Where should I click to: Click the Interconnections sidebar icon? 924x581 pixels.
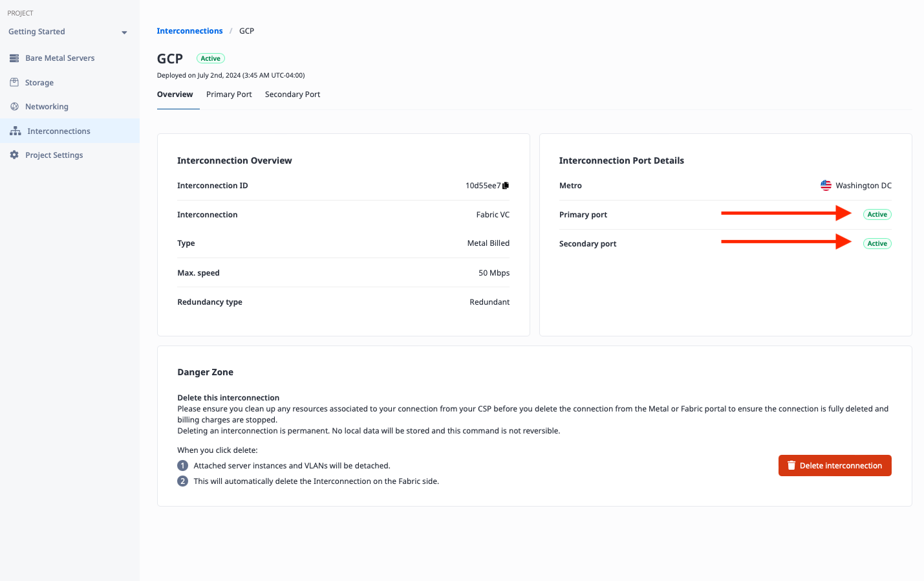(x=16, y=131)
